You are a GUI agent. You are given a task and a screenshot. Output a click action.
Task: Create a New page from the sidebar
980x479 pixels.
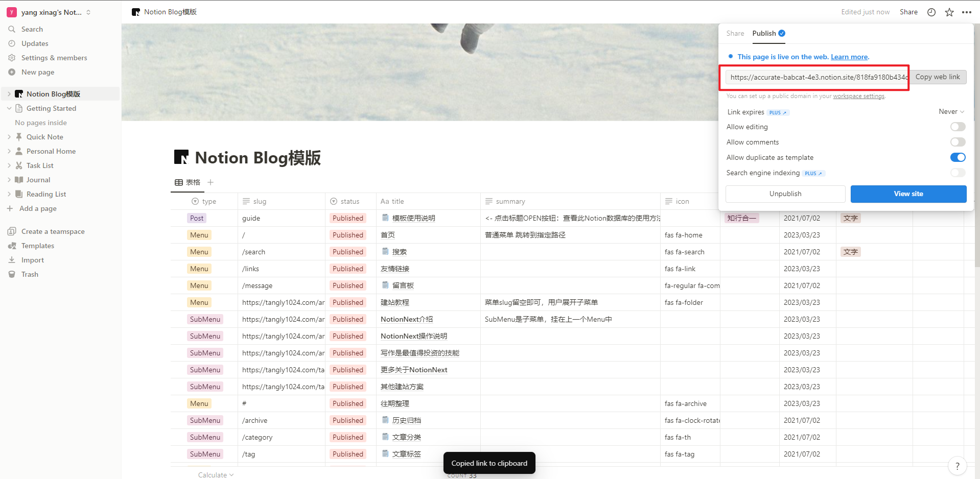tap(38, 72)
